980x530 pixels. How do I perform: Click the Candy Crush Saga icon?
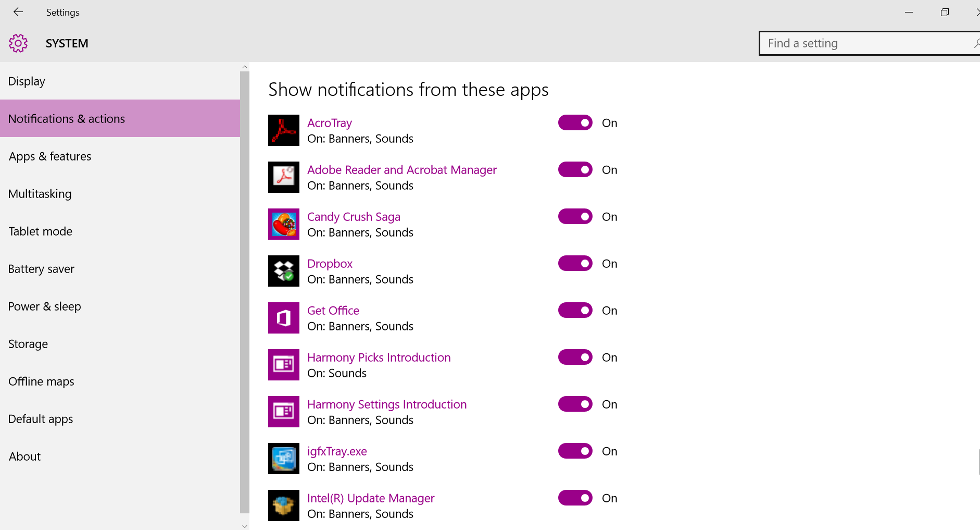point(284,224)
